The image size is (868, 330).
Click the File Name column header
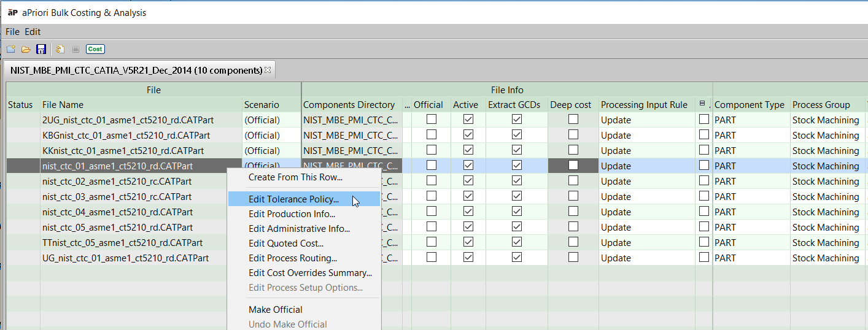click(x=141, y=105)
